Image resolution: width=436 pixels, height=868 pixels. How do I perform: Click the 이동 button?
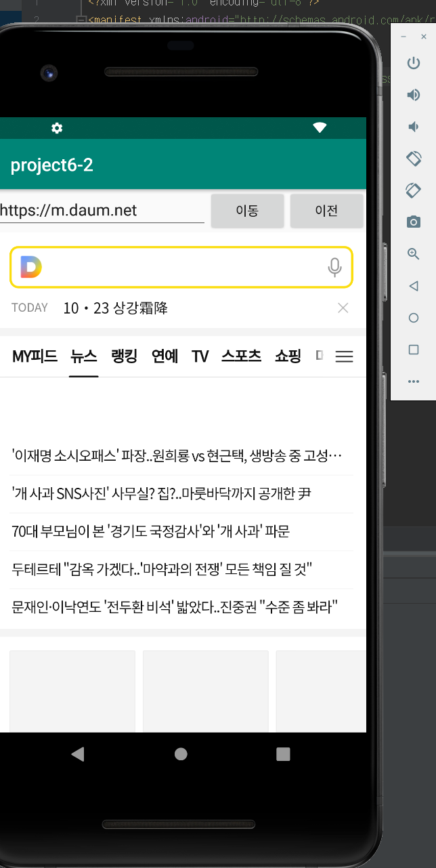(x=247, y=211)
